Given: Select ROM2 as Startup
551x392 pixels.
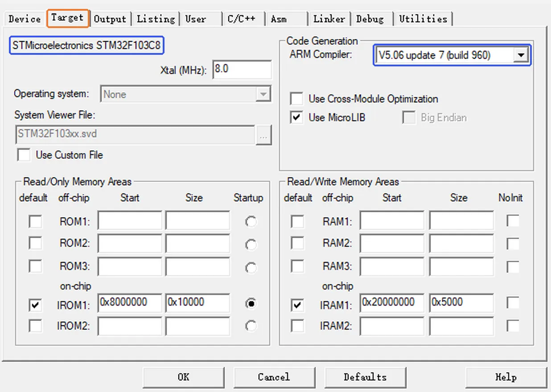Looking at the screenshot, I should click(251, 245).
